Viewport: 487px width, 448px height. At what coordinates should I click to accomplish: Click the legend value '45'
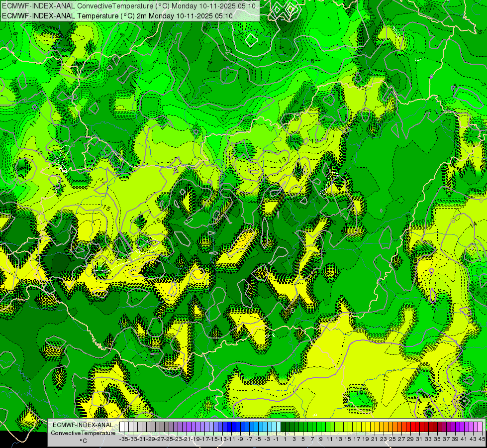[x=482, y=440]
